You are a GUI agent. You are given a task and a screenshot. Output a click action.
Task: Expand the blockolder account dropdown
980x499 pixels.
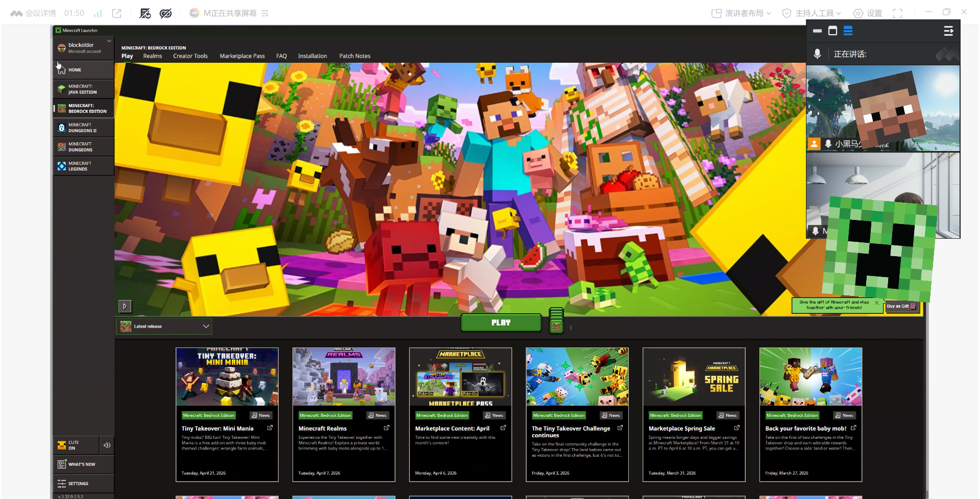(x=109, y=41)
